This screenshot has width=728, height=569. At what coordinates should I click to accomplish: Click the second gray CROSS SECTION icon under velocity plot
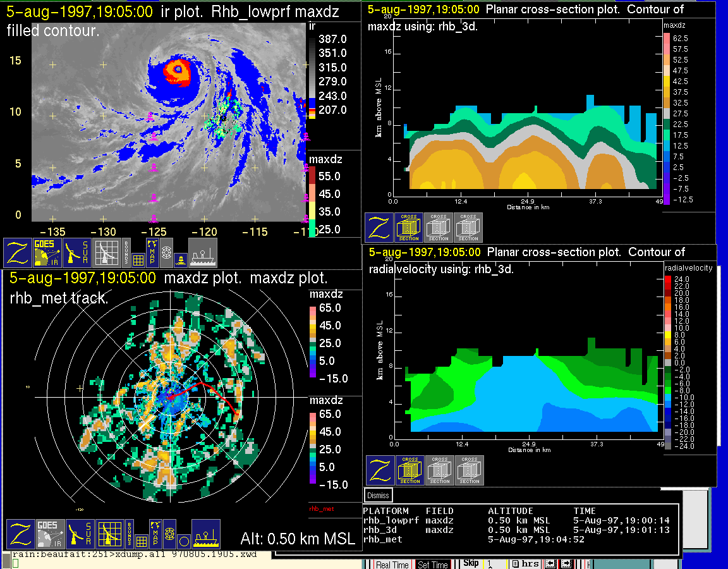click(x=470, y=470)
